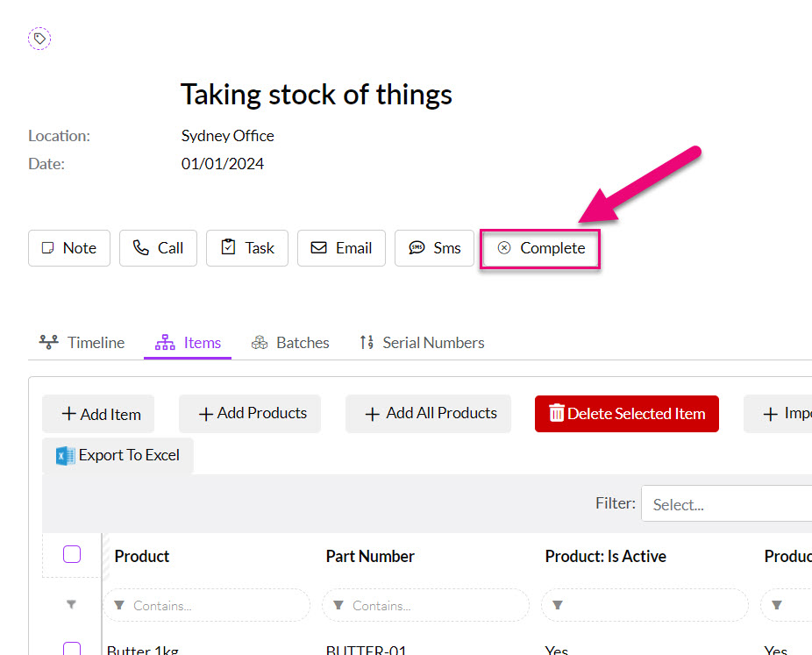
Task: Compose an Email
Action: (341, 248)
